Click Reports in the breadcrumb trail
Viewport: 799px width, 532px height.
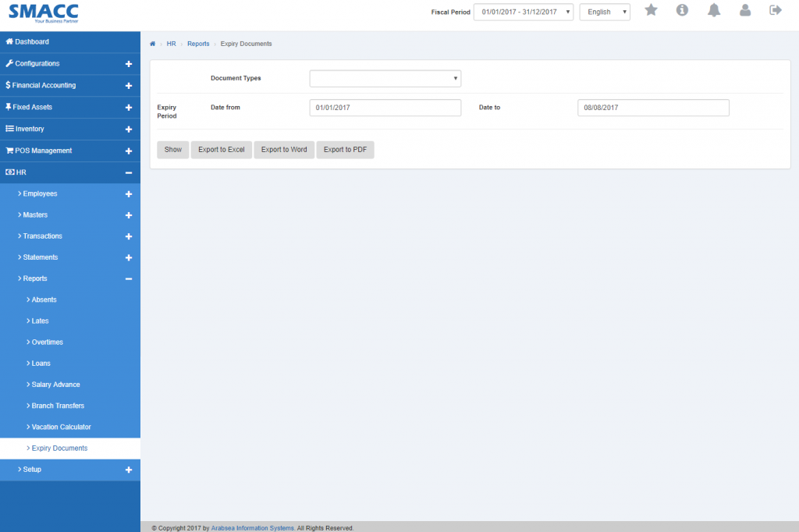(198, 44)
